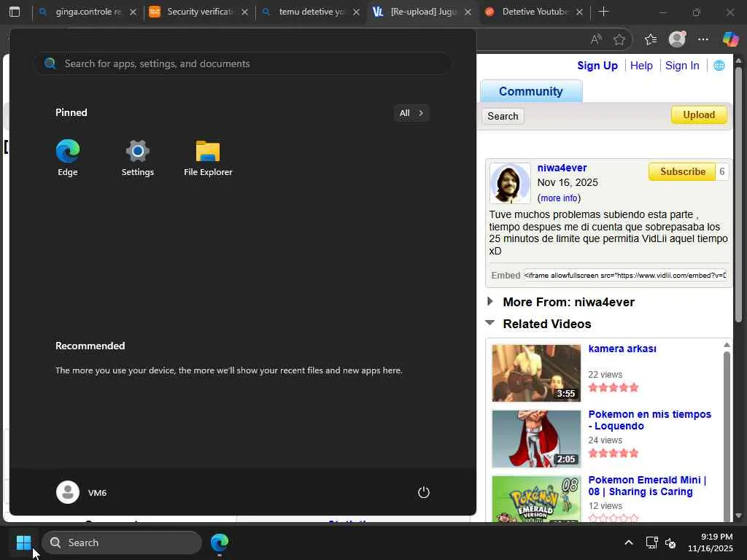
Task: Open Pokemon Emerald Mini 08 link
Action: [x=647, y=486]
